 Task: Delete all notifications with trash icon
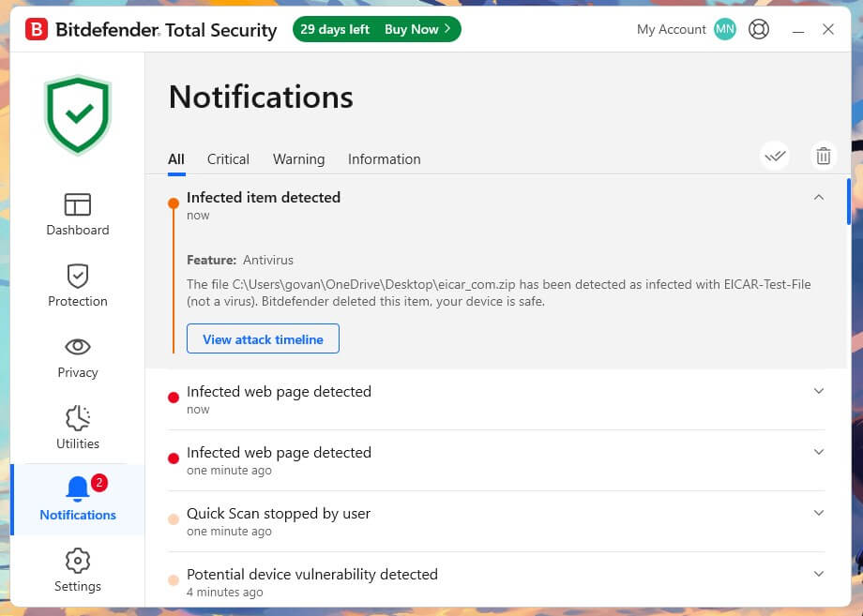pyautogui.click(x=824, y=157)
